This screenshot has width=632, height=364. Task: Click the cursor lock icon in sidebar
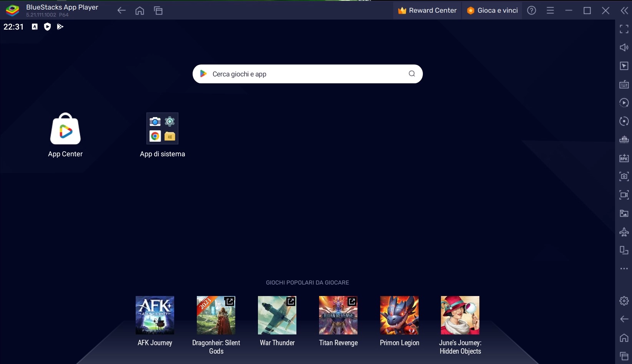(x=624, y=66)
